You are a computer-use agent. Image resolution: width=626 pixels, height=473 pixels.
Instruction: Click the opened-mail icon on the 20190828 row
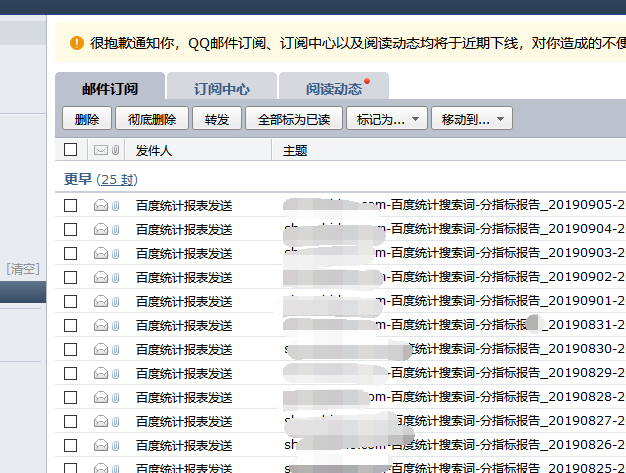tap(101, 398)
